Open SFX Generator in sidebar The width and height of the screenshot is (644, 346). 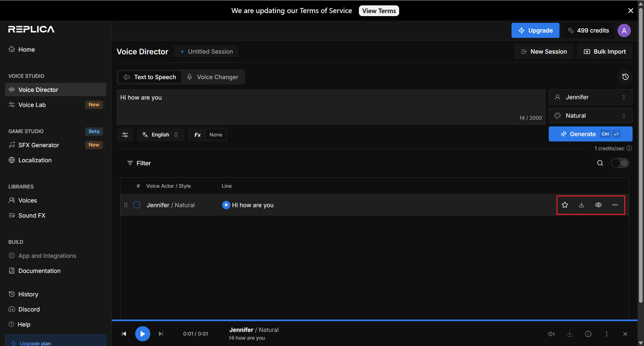click(x=56, y=145)
